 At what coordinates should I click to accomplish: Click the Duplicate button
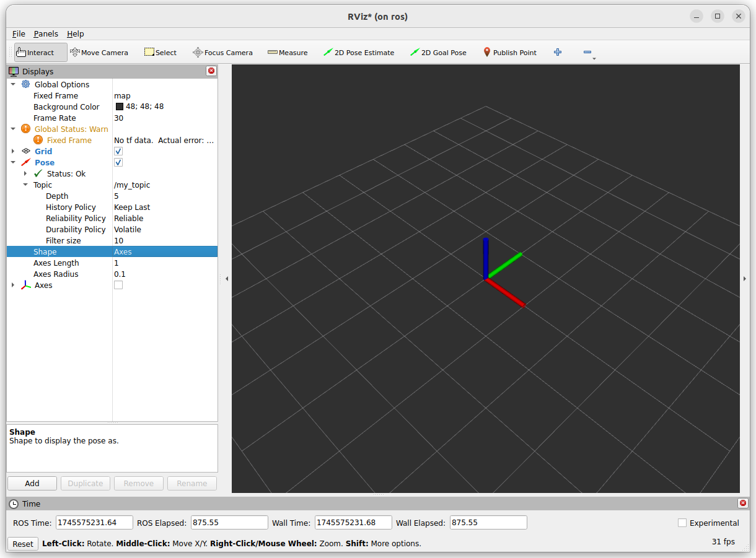click(86, 483)
